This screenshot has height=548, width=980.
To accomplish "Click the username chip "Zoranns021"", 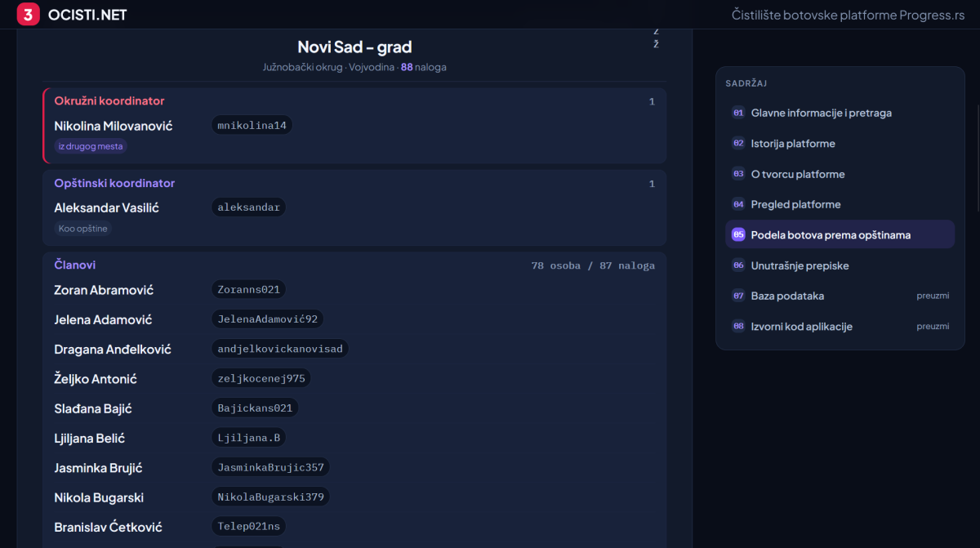I will coord(249,290).
